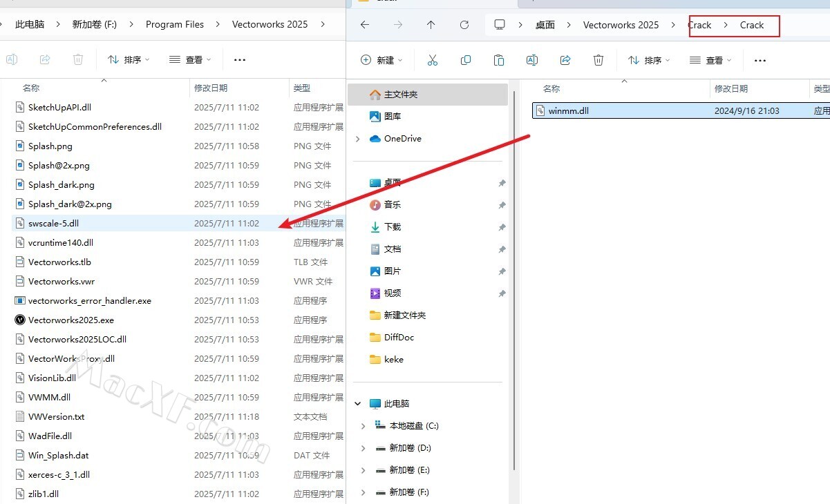Expand the 新加卷 (D:) drive node
This screenshot has height=504, width=830.
pyautogui.click(x=363, y=448)
